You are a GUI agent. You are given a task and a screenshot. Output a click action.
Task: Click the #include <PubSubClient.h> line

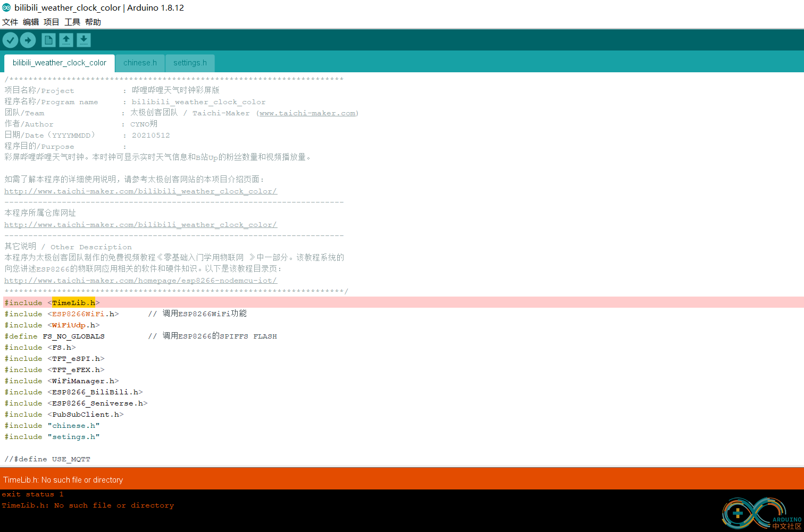(64, 415)
